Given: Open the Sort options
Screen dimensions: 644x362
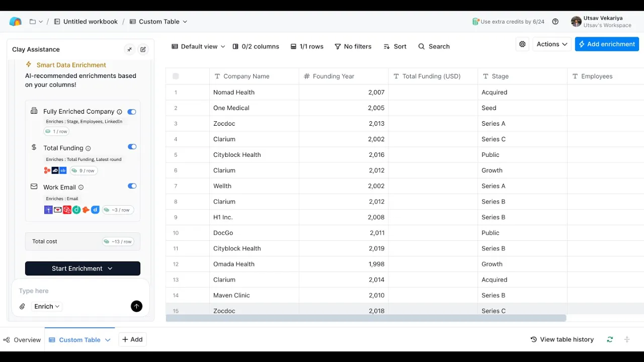Looking at the screenshot, I should pyautogui.click(x=395, y=46).
